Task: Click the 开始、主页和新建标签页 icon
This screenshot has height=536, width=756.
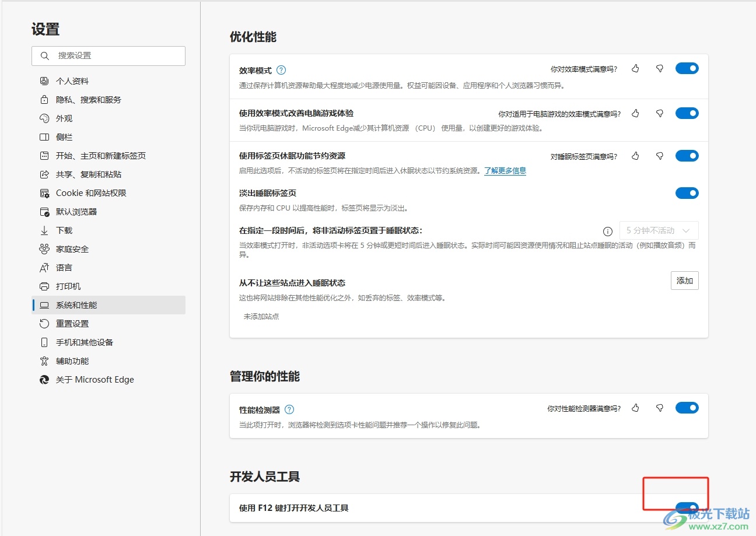Action: tap(44, 156)
